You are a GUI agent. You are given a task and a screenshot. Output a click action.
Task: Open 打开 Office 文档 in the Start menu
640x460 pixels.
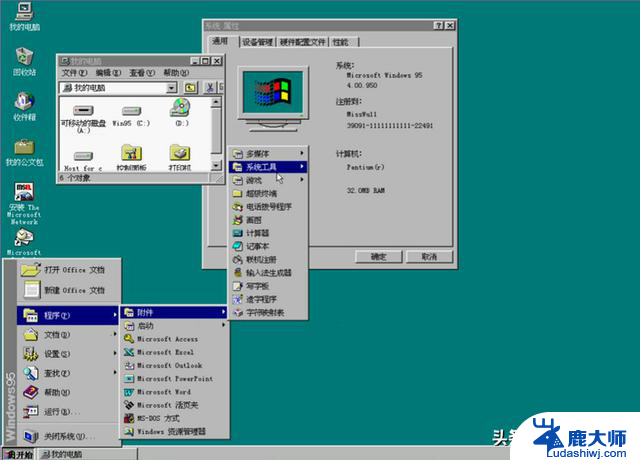tap(69, 270)
